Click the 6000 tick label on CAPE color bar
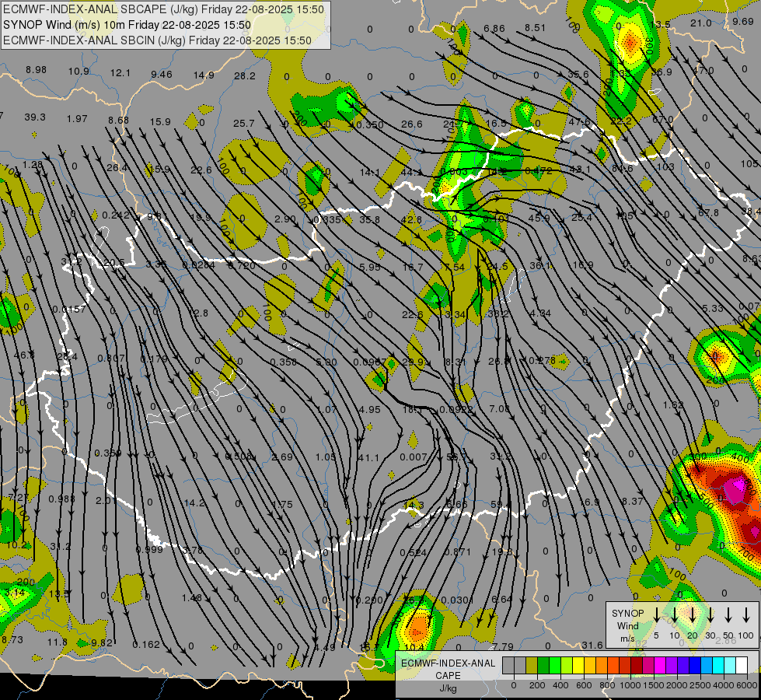 [747, 685]
